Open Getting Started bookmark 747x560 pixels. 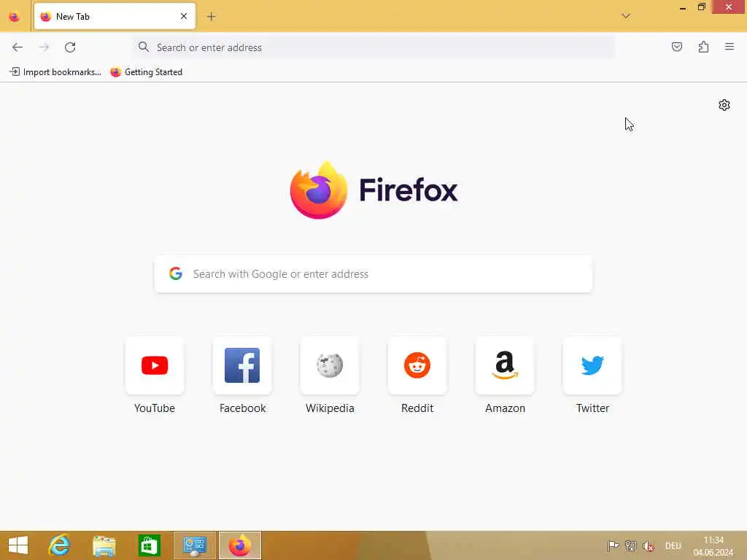(x=146, y=72)
